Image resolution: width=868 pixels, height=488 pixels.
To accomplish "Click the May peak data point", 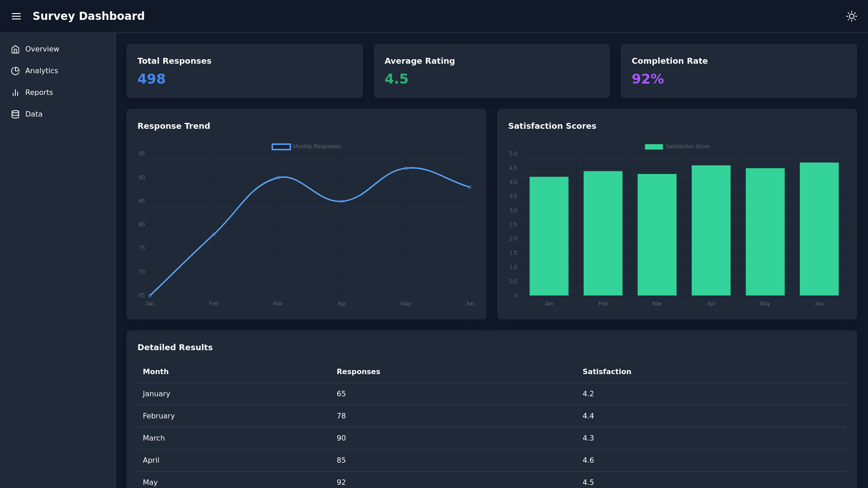I will [x=406, y=168].
